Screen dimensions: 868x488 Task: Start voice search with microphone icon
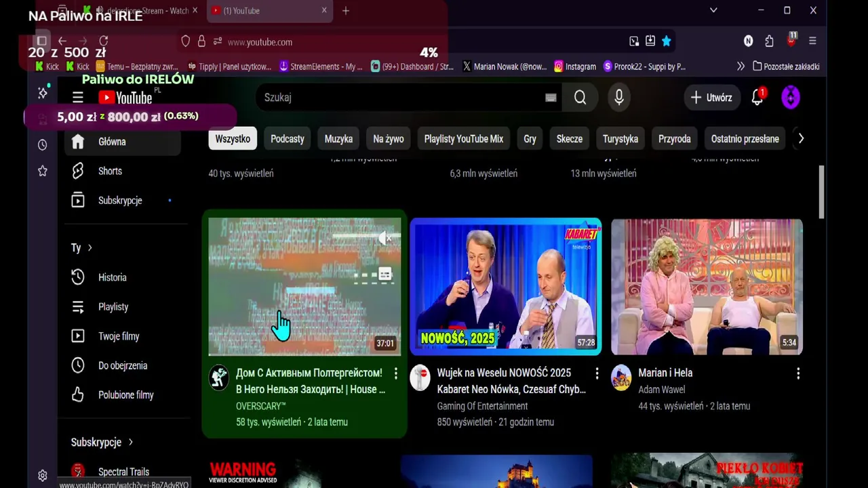[619, 98]
